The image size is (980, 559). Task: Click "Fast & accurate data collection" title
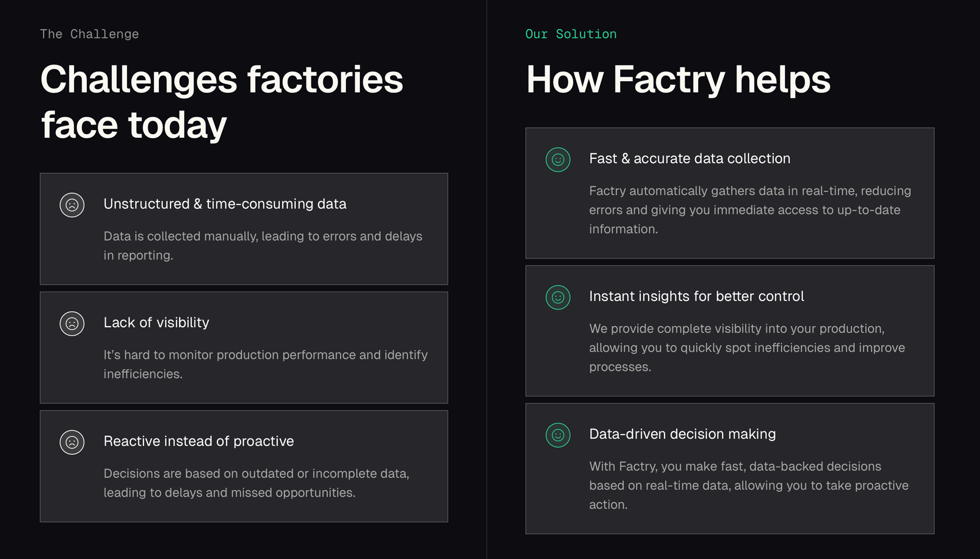(689, 159)
